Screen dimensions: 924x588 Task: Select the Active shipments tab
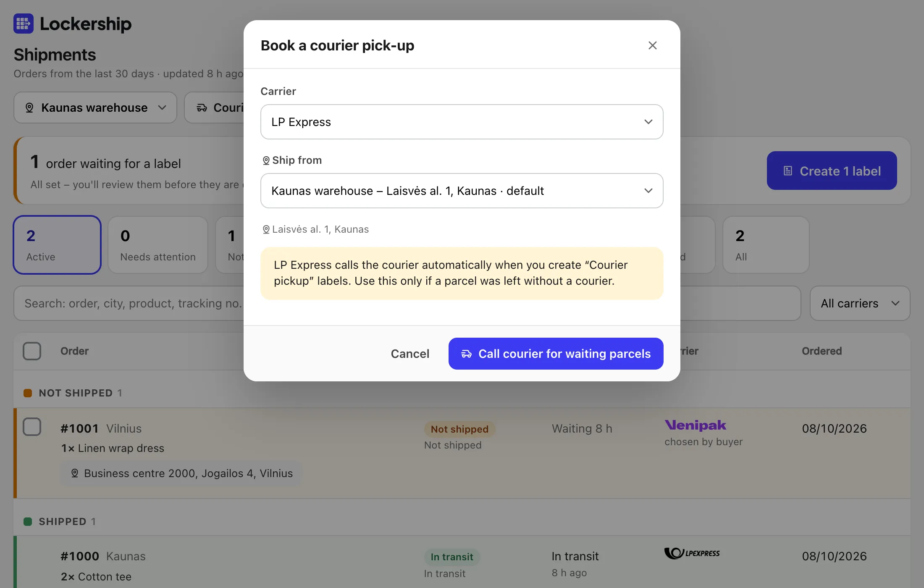57,245
